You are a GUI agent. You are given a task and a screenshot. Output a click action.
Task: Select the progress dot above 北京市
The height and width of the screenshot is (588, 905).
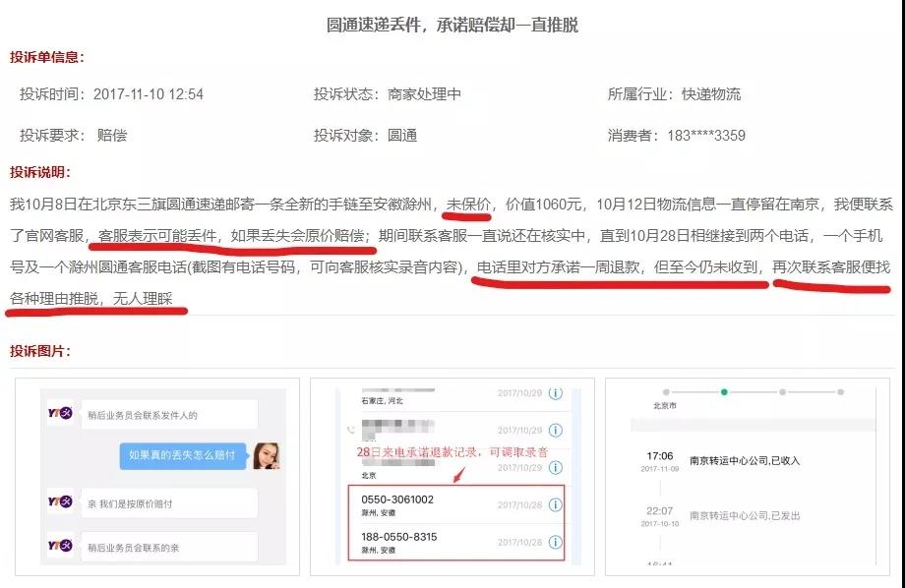(x=666, y=391)
